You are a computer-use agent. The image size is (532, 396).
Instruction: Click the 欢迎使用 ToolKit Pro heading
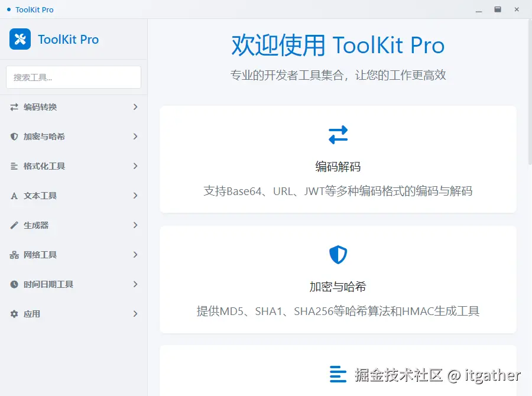(x=338, y=45)
